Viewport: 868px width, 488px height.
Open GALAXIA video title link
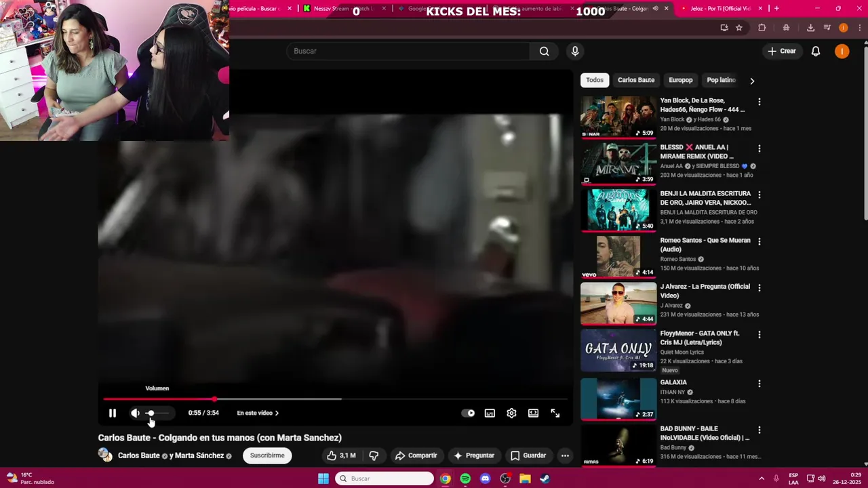673,382
